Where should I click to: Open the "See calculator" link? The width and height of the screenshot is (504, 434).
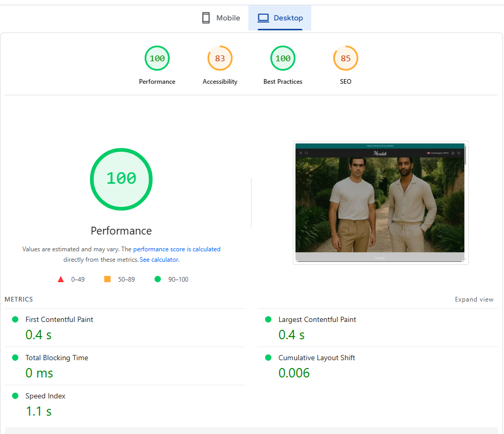click(159, 260)
